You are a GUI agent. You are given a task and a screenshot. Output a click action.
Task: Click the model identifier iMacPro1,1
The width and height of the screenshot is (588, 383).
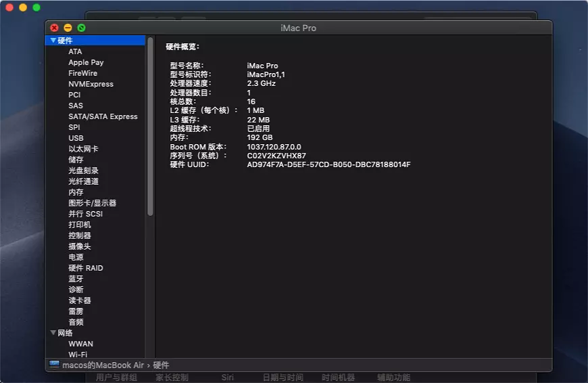266,74
